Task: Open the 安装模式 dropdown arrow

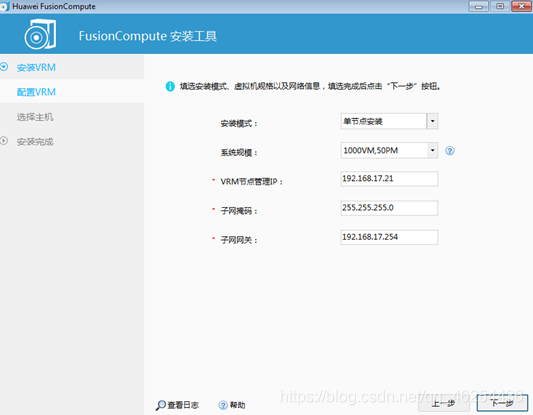Action: tap(432, 121)
